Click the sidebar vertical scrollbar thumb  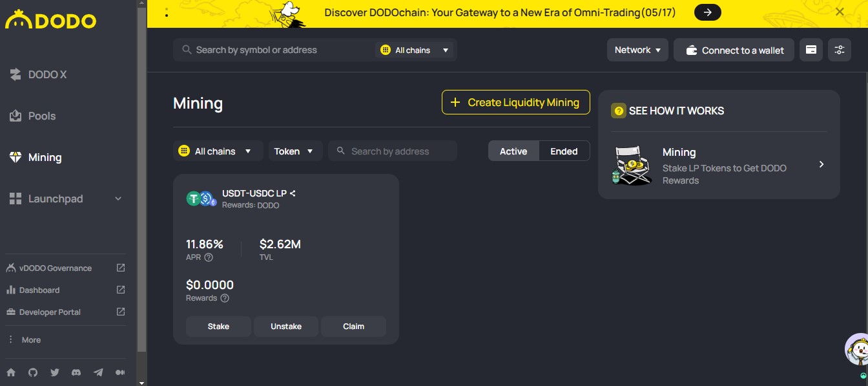point(142,178)
